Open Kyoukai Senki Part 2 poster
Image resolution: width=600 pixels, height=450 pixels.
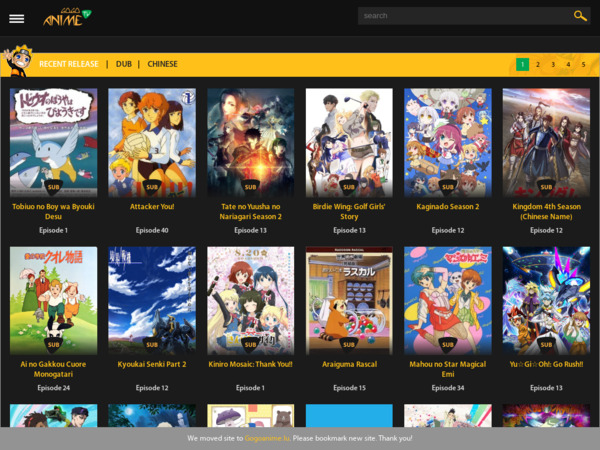coord(152,300)
